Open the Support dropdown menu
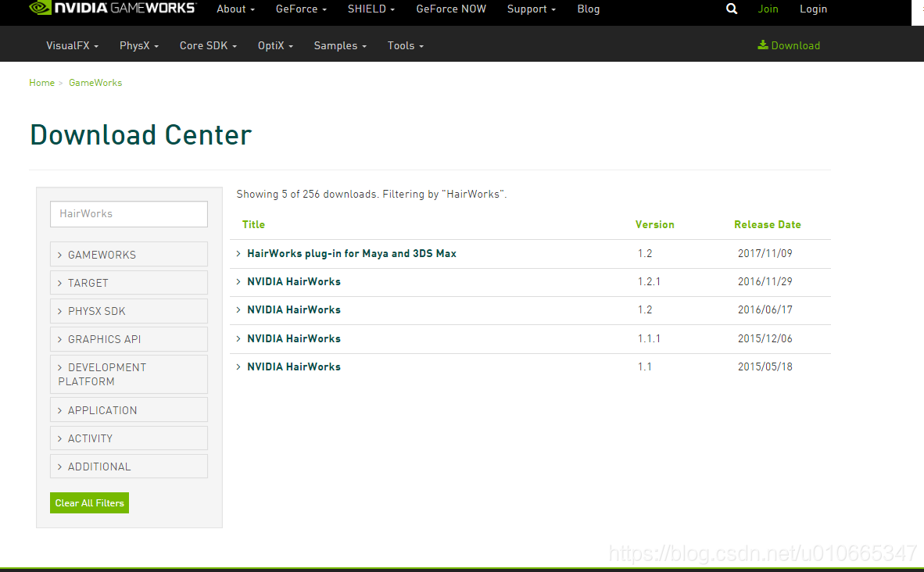The image size is (924, 572). coord(532,9)
